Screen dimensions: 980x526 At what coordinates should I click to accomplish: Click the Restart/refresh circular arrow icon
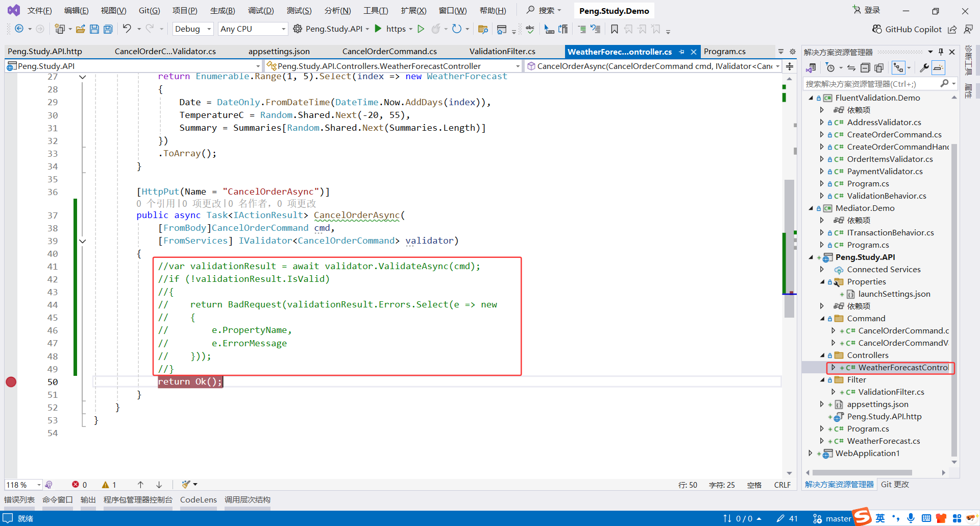[x=456, y=29]
